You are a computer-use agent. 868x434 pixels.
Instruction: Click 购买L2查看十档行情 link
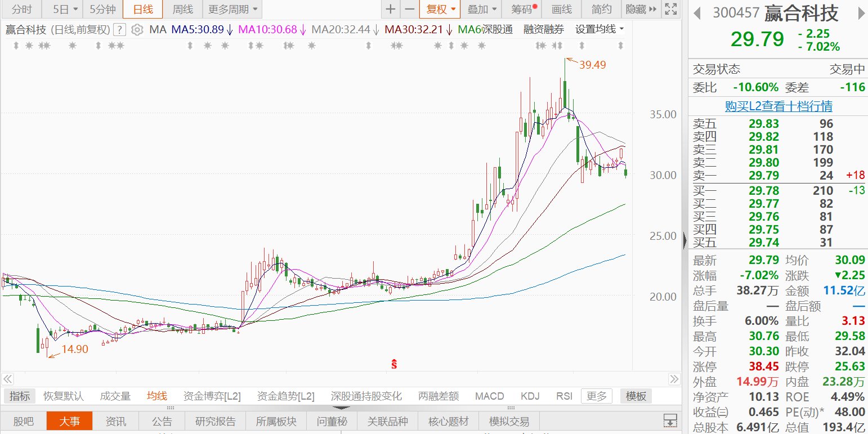[778, 106]
